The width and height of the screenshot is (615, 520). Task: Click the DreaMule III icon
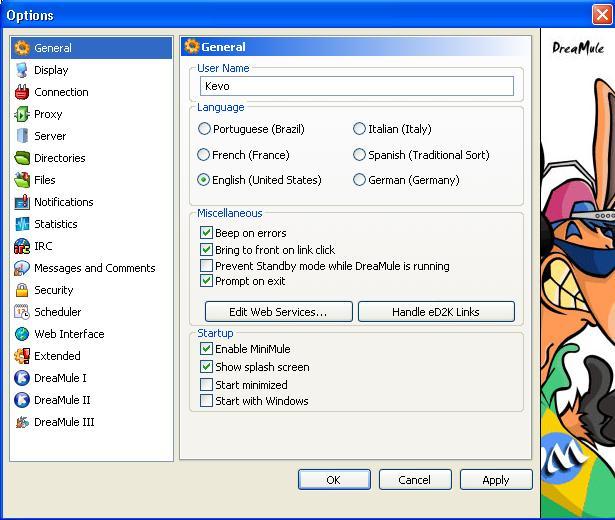(x=22, y=422)
